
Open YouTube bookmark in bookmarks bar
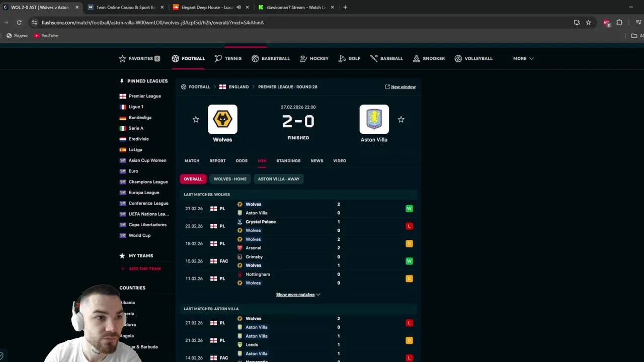click(x=46, y=36)
